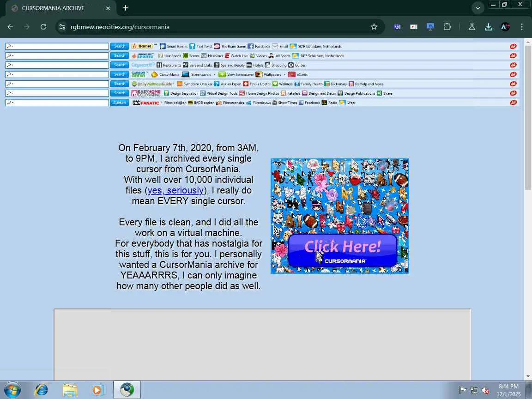This screenshot has height=399, width=532.
Task: Open Email from the A+ Gamer toolbar
Action: (280, 47)
